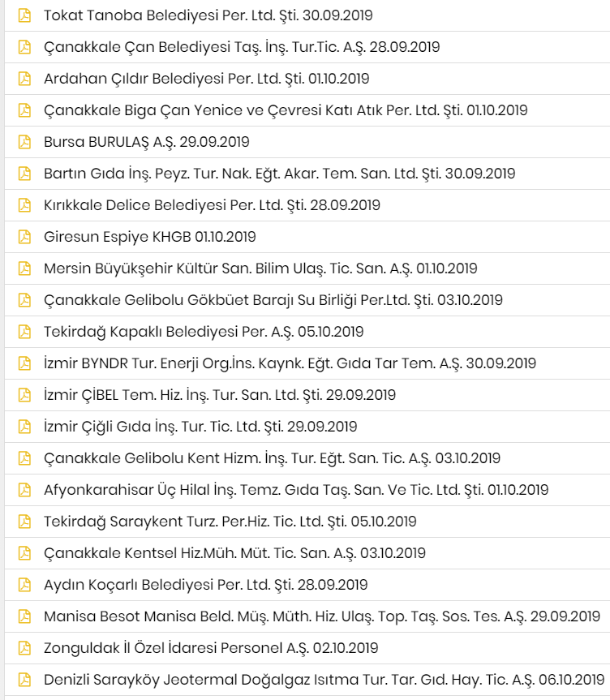Open Çanakkale Gelibolu Gökbüet Barajı Su Birliği link
Viewport: 610px width, 700px height.
pyautogui.click(x=273, y=300)
